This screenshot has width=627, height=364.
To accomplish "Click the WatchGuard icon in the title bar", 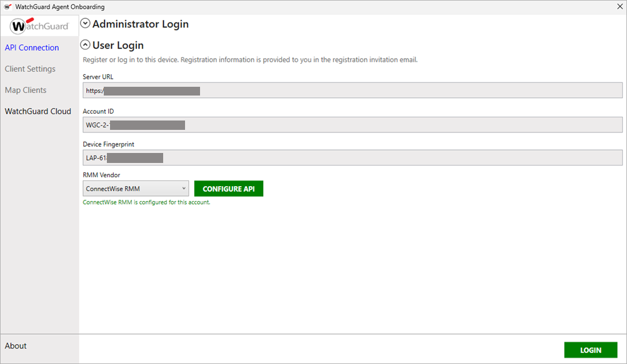I will coord(8,7).
